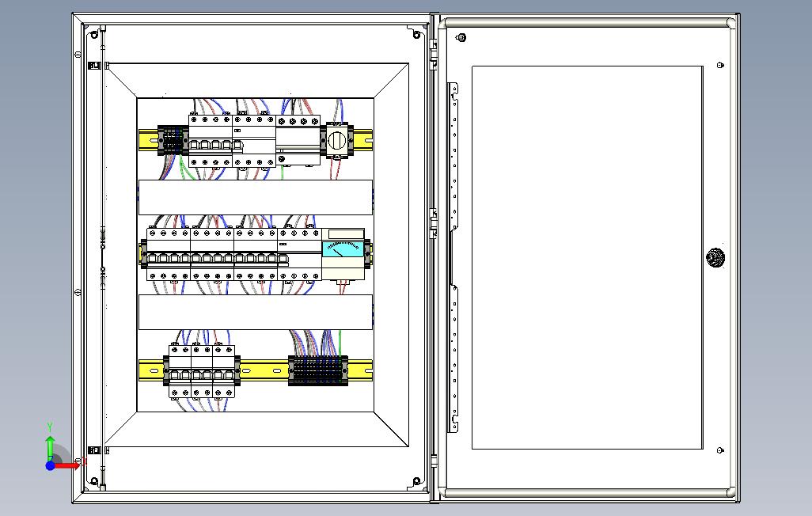Screen dimensions: 812x516
Task: Select the small stud at the door's bottom-right
Action: [720, 451]
